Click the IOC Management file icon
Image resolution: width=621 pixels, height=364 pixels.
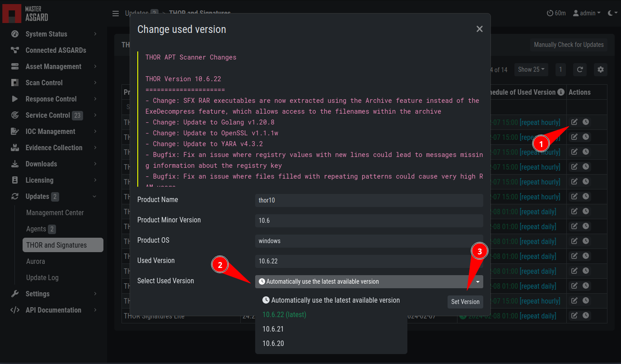pos(15,131)
